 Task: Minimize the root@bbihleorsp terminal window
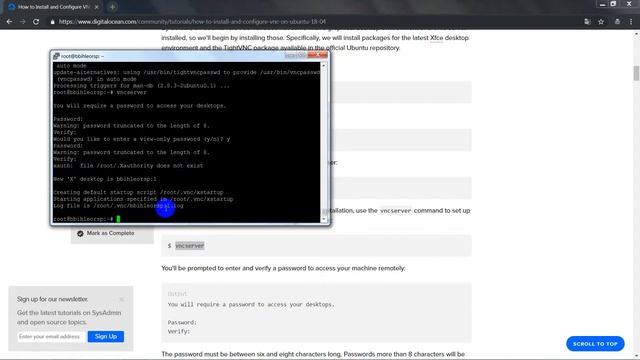[x=290, y=55]
